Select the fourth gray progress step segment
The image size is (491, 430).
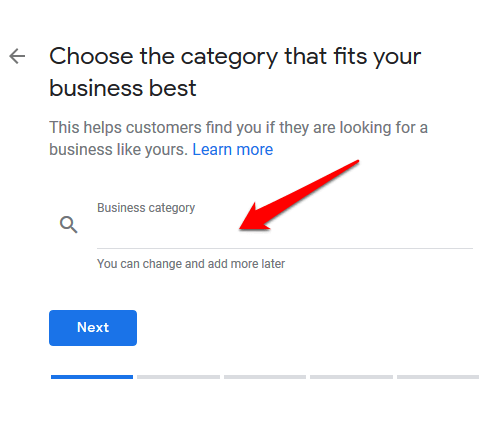(x=351, y=377)
